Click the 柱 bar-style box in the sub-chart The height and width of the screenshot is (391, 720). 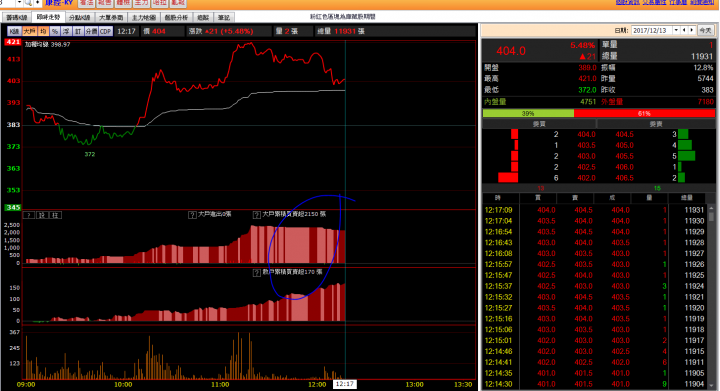click(55, 215)
